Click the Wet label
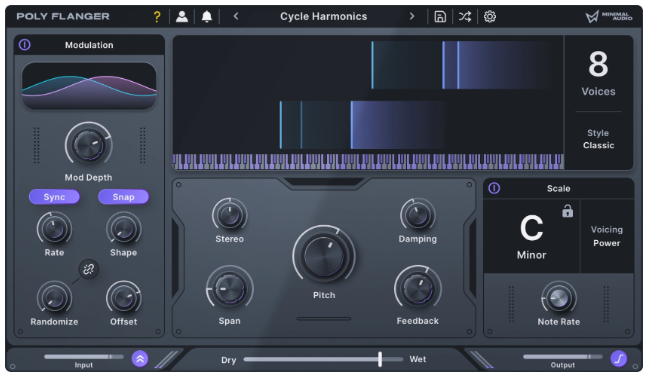Viewport: 648px width, 374px height. (x=417, y=359)
